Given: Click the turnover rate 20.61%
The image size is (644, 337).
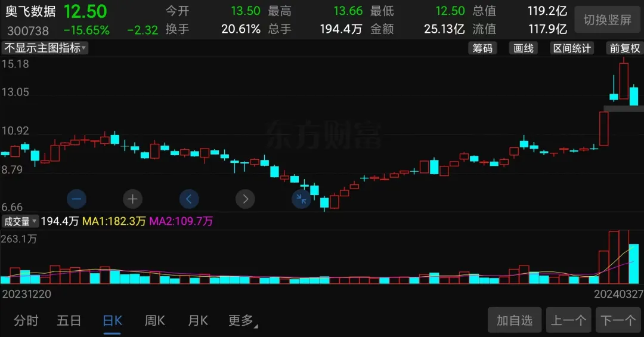Looking at the screenshot, I should point(241,29).
